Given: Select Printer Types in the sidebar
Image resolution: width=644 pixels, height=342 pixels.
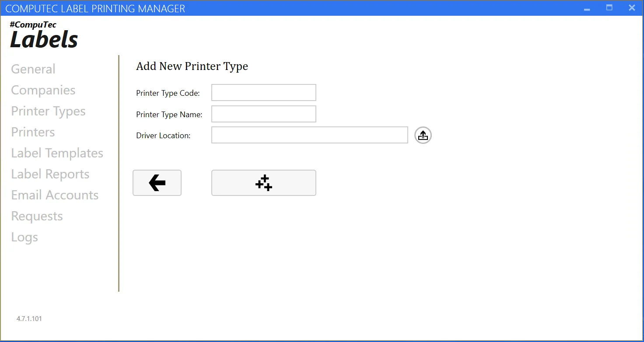Looking at the screenshot, I should pyautogui.click(x=48, y=111).
